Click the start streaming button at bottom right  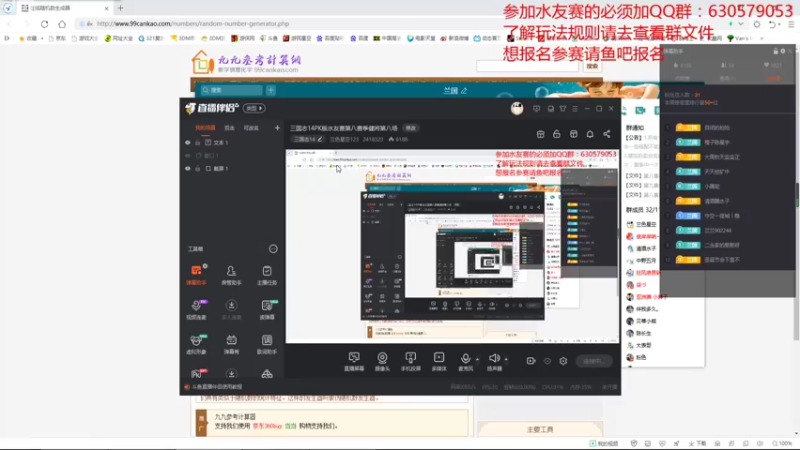[594, 361]
